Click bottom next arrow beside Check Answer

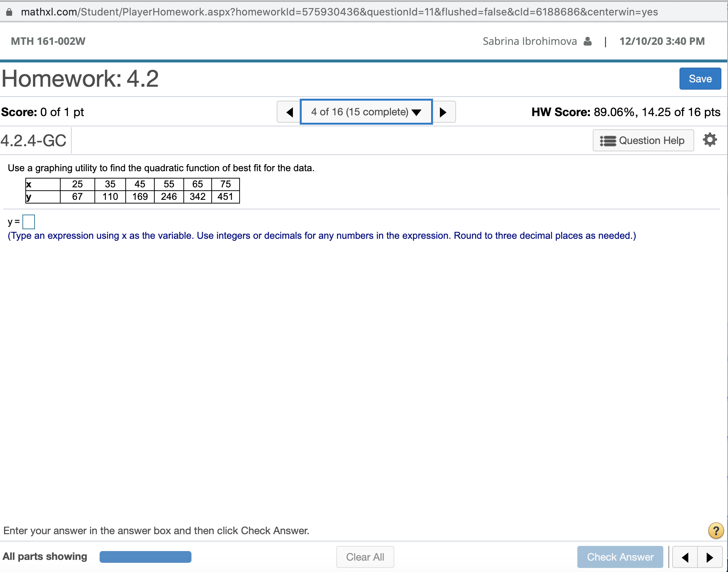(710, 557)
